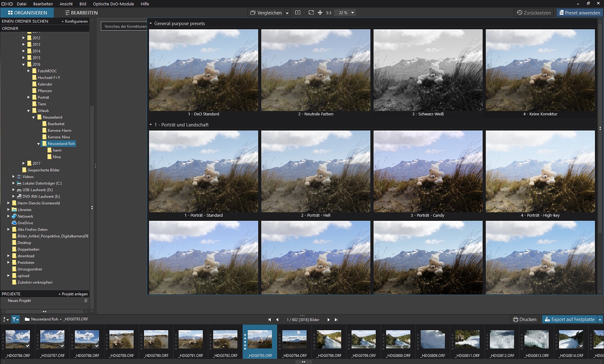Image resolution: width=604 pixels, height=364 pixels.
Task: Click Kamera-Harm folder
Action: pyautogui.click(x=59, y=130)
